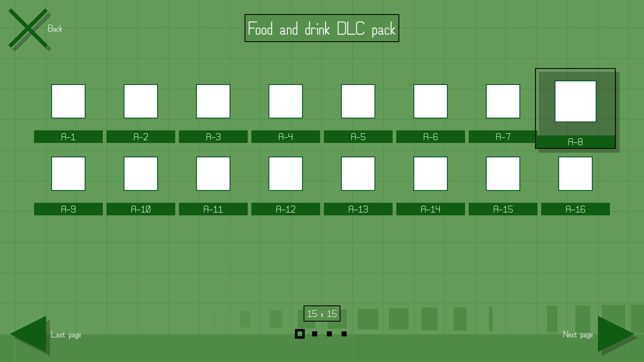Select level A-3 from the pack
644x362 pixels.
[x=213, y=101]
